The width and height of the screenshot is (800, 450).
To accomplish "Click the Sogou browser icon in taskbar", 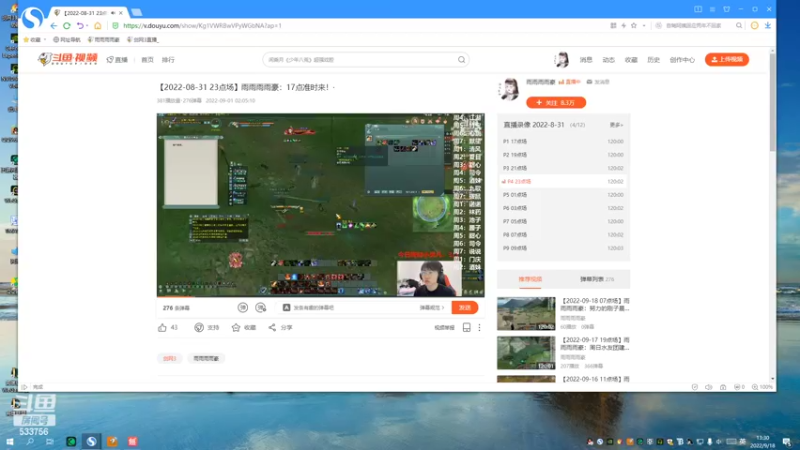I will click(91, 441).
